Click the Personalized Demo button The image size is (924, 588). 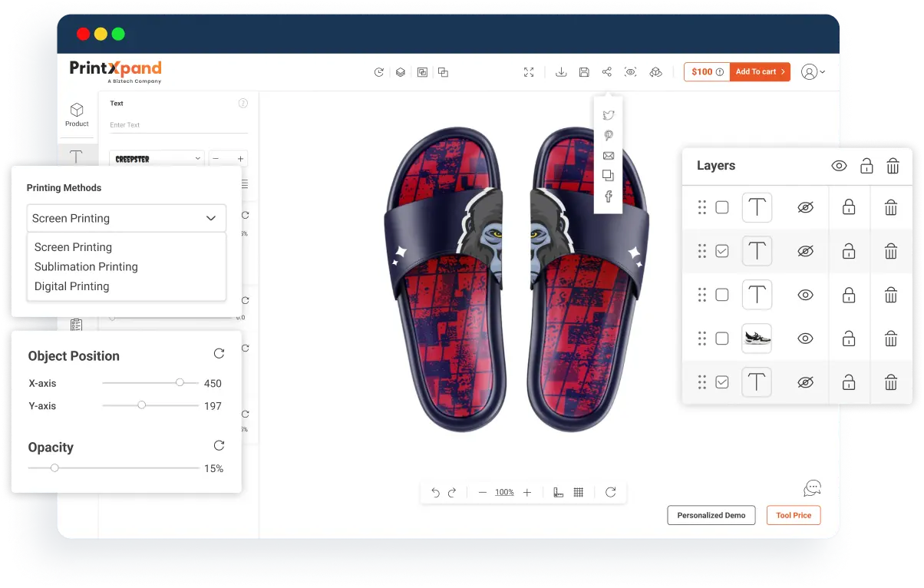711,515
